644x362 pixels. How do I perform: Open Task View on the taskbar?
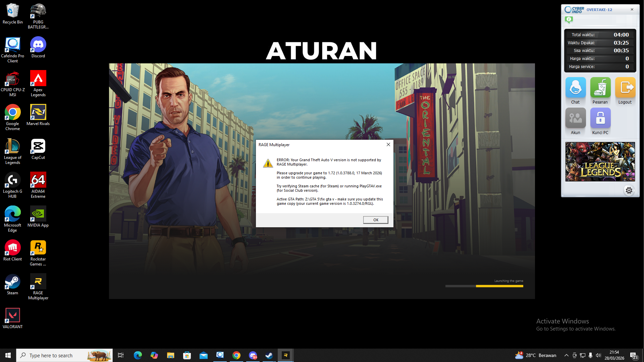[121, 355]
